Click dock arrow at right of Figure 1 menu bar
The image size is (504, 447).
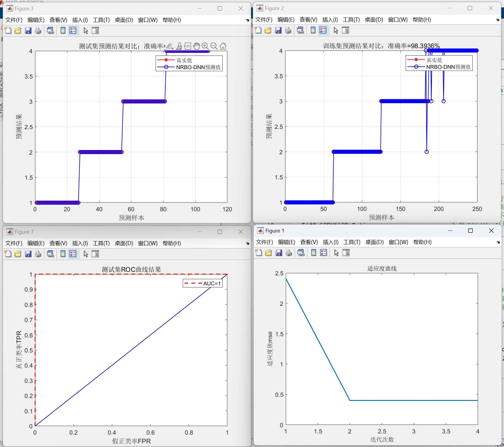coord(498,242)
